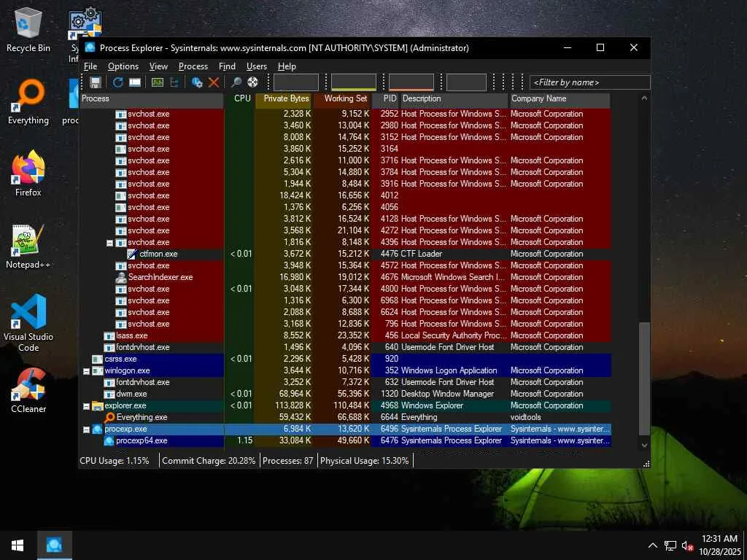This screenshot has width=747, height=560.
Task: Sort by the Working Set column header
Action: coord(341,98)
